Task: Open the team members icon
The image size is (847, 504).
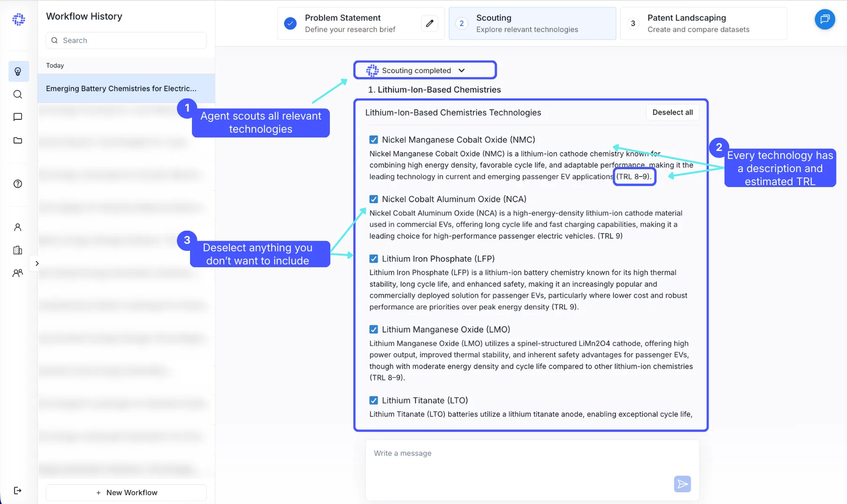Action: pos(18,273)
